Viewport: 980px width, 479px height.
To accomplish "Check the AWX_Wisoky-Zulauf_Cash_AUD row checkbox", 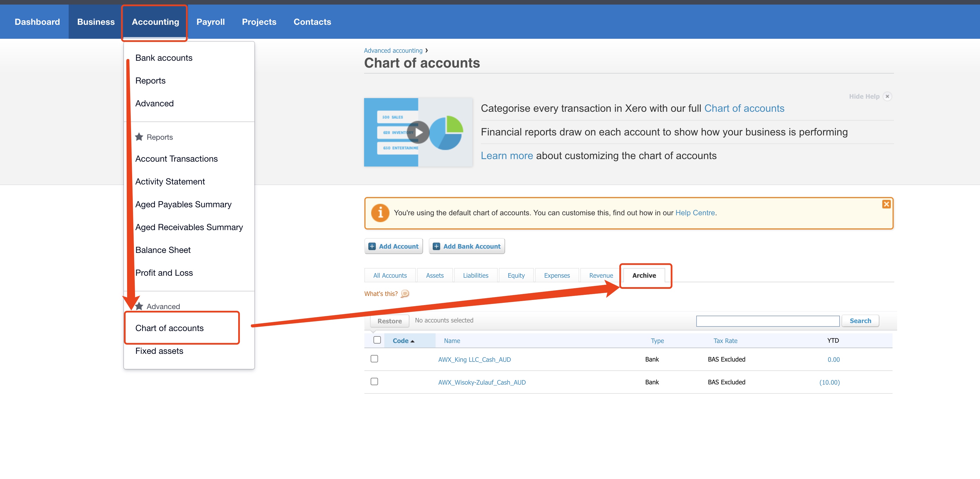I will pos(374,381).
